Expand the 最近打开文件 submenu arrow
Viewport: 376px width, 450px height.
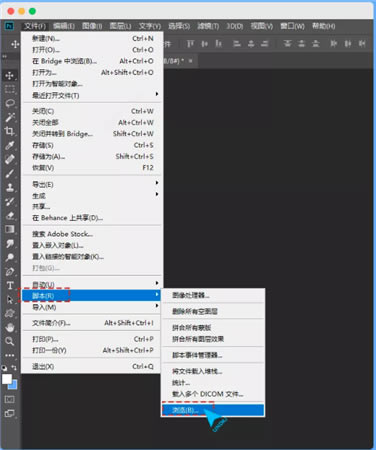click(x=157, y=94)
